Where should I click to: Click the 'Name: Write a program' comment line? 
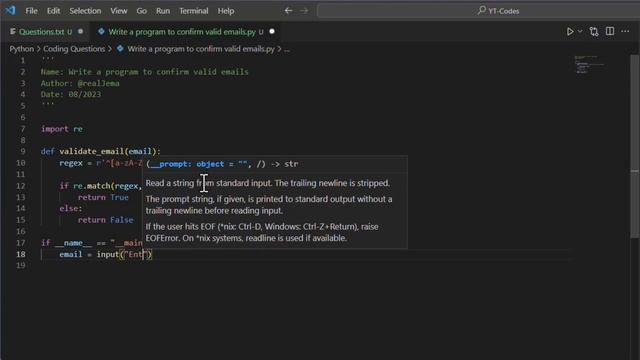[144, 72]
